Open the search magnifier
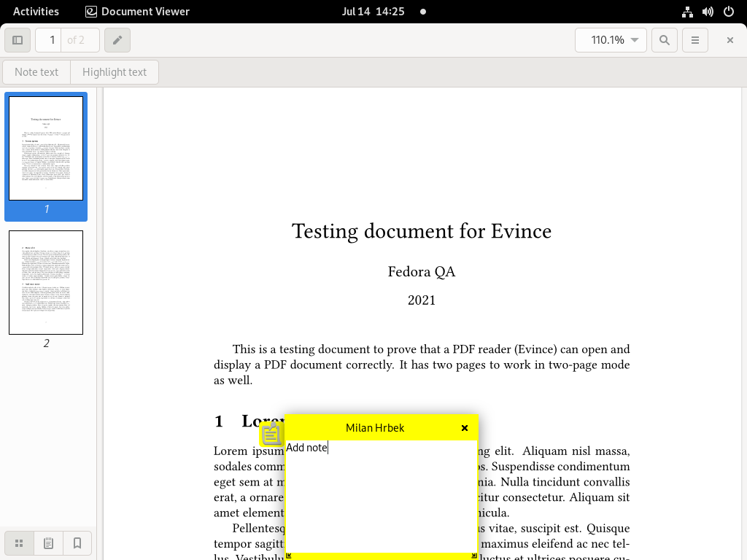This screenshot has width=747, height=560. click(x=664, y=40)
